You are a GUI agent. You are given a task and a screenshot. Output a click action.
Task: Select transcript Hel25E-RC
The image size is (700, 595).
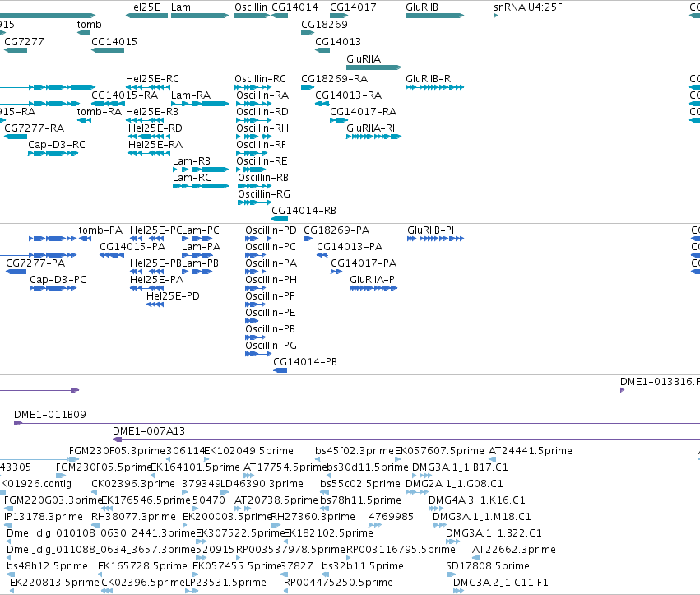pos(148,87)
